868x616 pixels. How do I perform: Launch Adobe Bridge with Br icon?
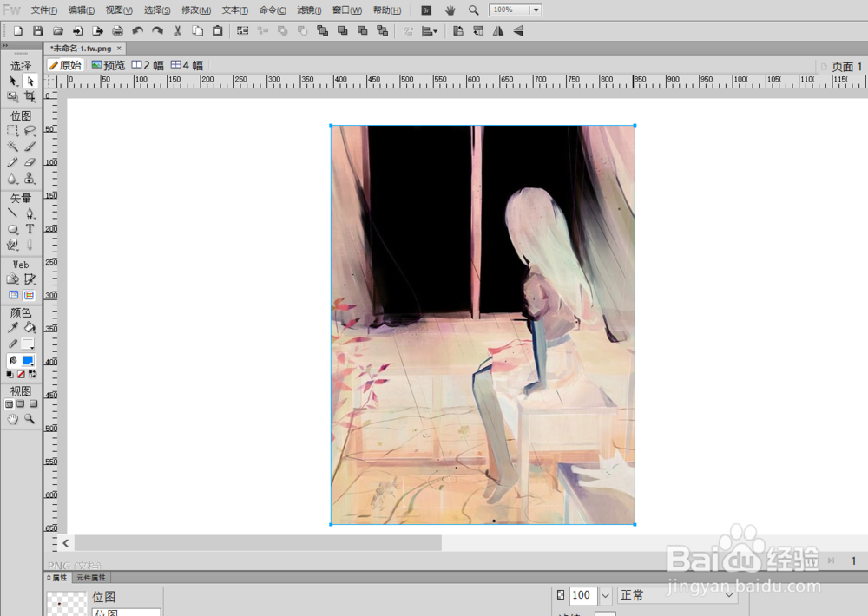click(x=425, y=10)
